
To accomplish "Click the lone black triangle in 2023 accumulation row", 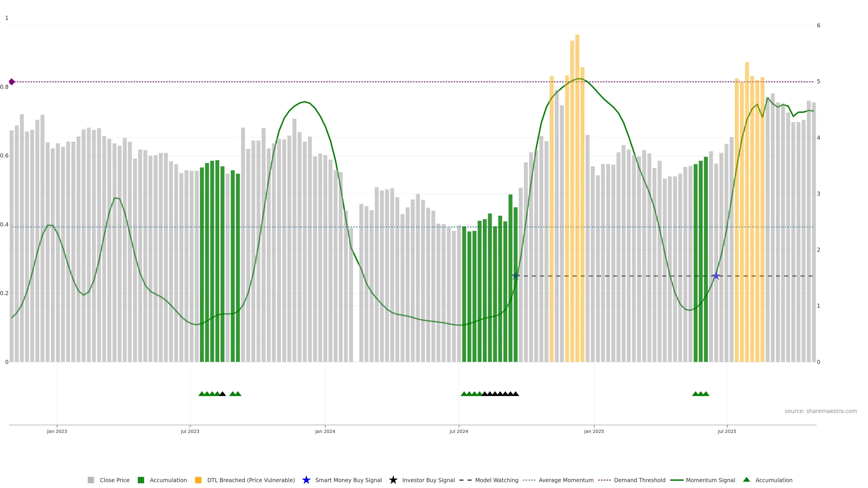I will [x=222, y=394].
